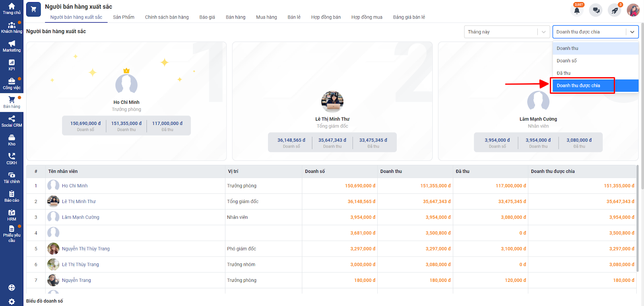Click the settings gear at sidebar bottom
The height and width of the screenshot is (306, 644).
(12, 302)
